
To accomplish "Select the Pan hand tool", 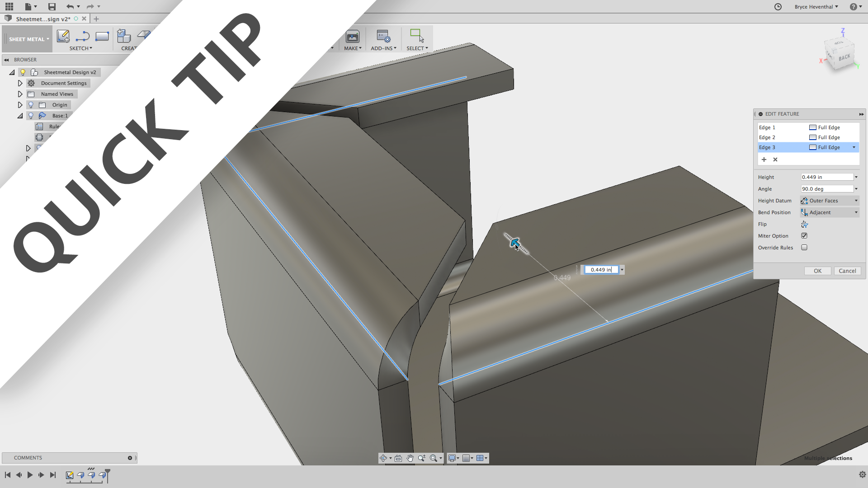I will pyautogui.click(x=410, y=458).
